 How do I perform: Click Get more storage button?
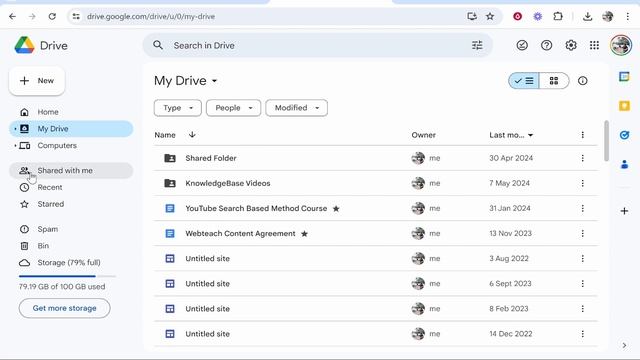click(64, 308)
